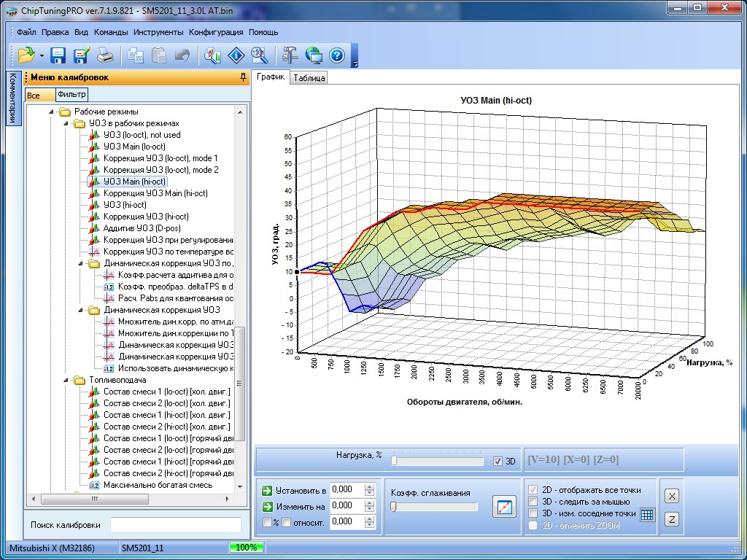Click the smoothing apply graph button
This screenshot has height=560, width=747.
tap(503, 507)
